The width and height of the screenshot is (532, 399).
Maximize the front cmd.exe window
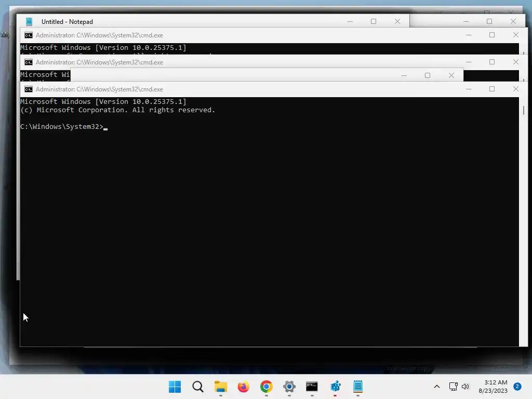coord(492,89)
